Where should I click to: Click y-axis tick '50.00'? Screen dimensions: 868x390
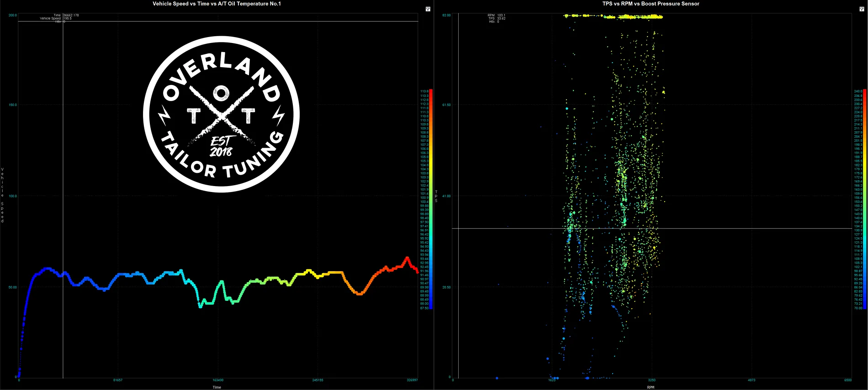pyautogui.click(x=13, y=287)
